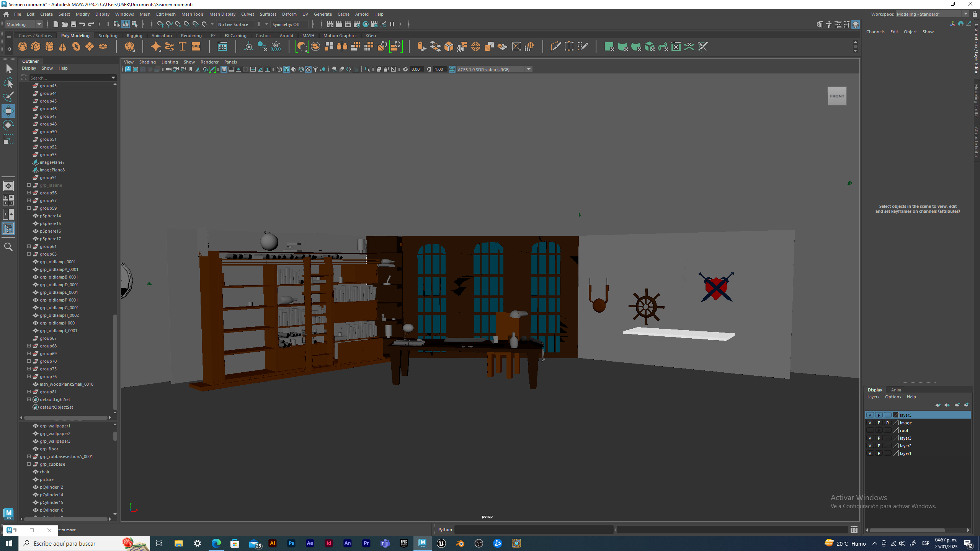Open the ACES color transform dropdown

point(529,69)
